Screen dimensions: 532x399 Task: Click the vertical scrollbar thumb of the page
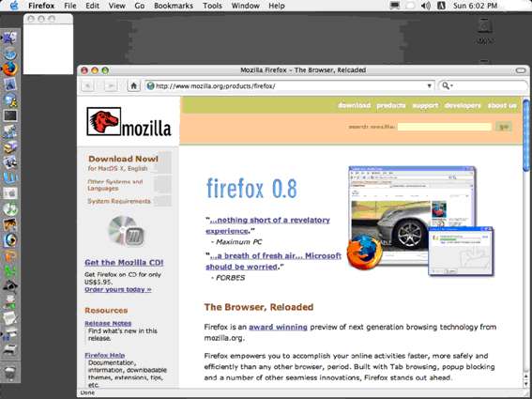526,136
